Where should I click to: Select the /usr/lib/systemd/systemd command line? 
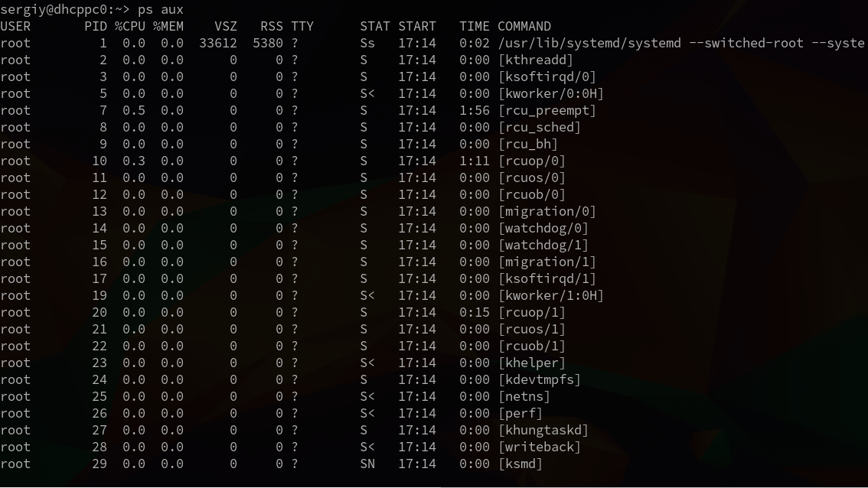coord(681,43)
